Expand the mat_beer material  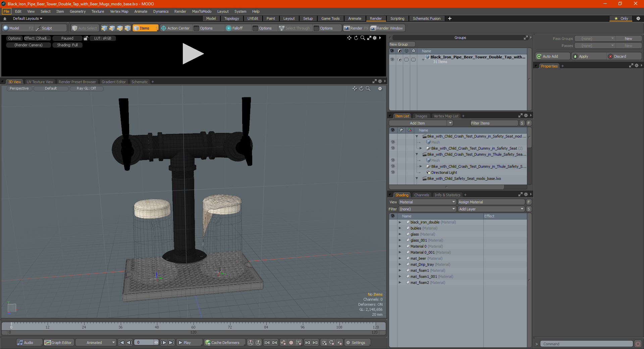point(400,258)
